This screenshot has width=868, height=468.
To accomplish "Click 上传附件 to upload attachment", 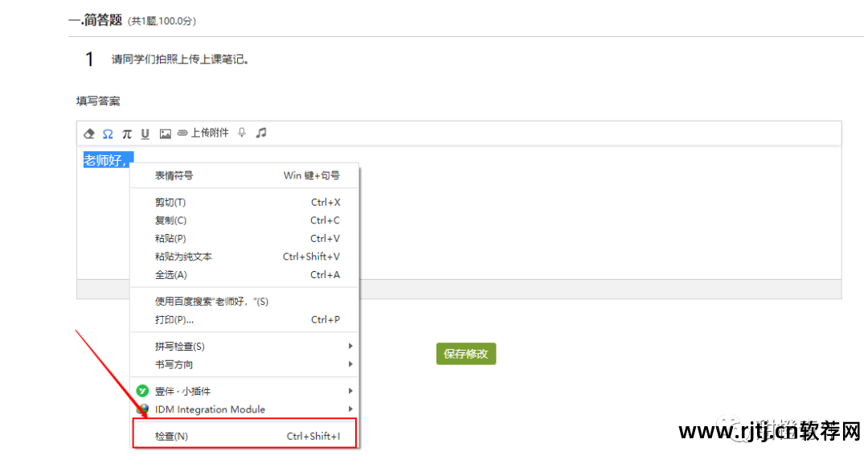I will (x=203, y=133).
